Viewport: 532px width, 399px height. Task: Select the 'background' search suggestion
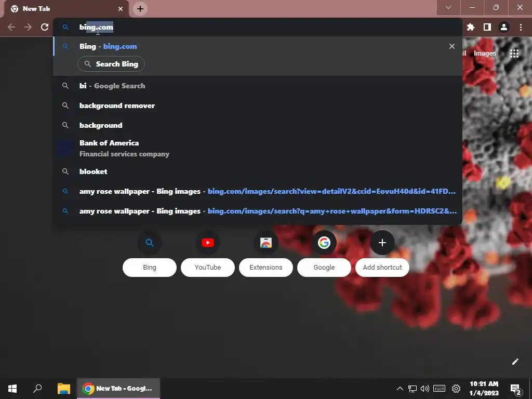click(258, 125)
